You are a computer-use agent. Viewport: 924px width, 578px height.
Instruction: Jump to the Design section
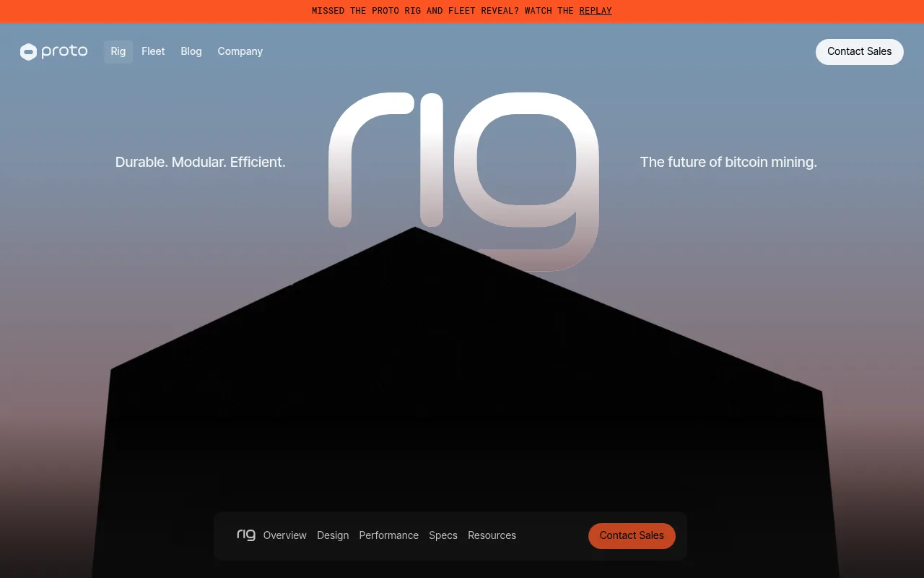click(333, 535)
